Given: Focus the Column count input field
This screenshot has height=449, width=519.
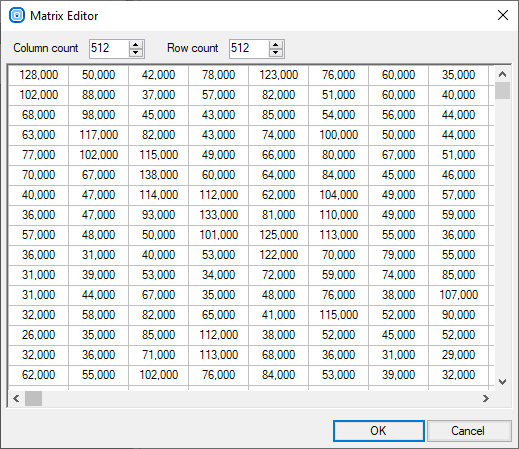Looking at the screenshot, I should click(x=109, y=49).
